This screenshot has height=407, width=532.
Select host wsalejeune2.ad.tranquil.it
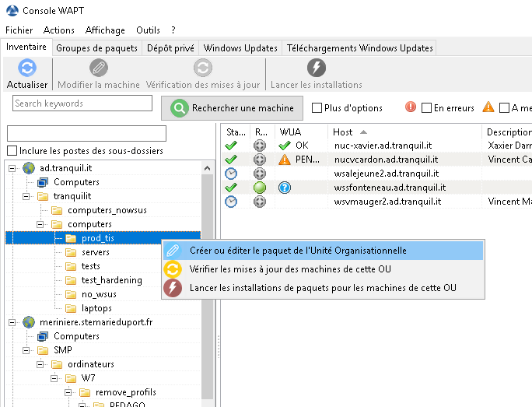pyautogui.click(x=387, y=174)
